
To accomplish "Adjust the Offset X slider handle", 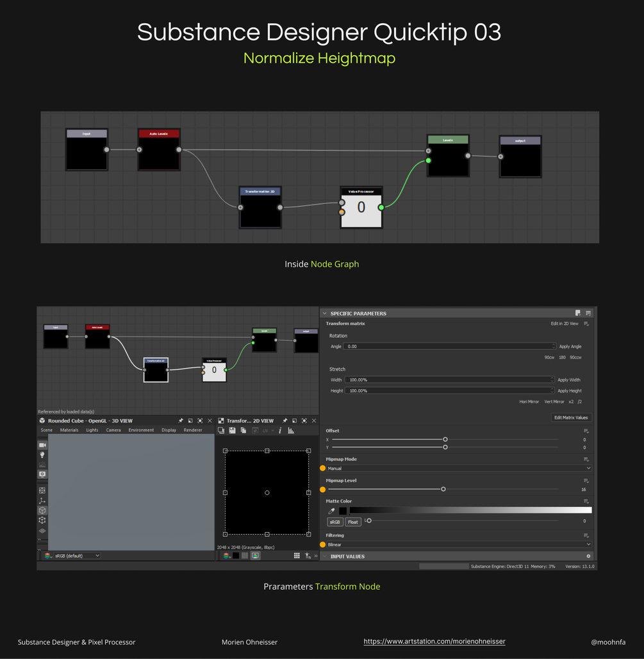I will click(x=445, y=439).
